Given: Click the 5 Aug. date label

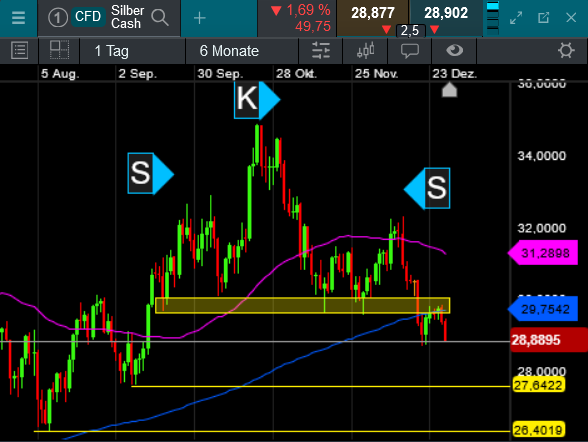Looking at the screenshot, I should (60, 73).
